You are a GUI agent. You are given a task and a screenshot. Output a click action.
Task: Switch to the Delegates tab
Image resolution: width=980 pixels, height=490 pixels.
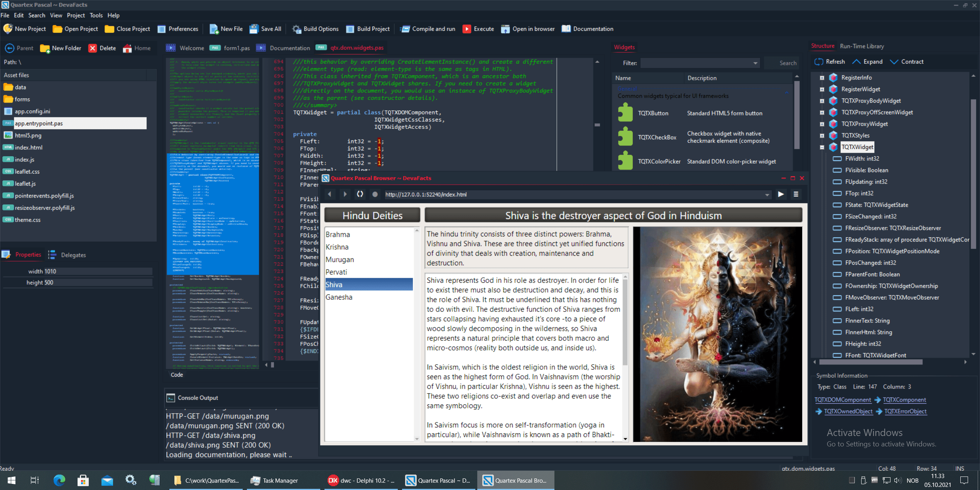tap(73, 255)
